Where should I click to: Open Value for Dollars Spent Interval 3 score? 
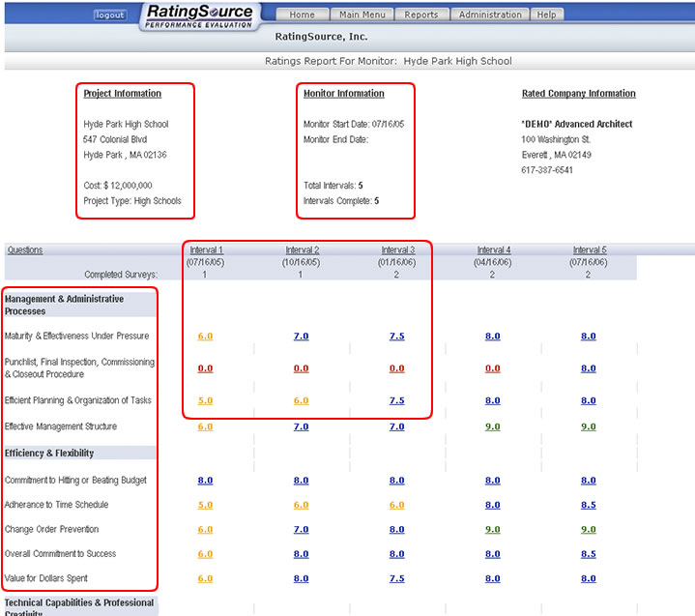397,579
